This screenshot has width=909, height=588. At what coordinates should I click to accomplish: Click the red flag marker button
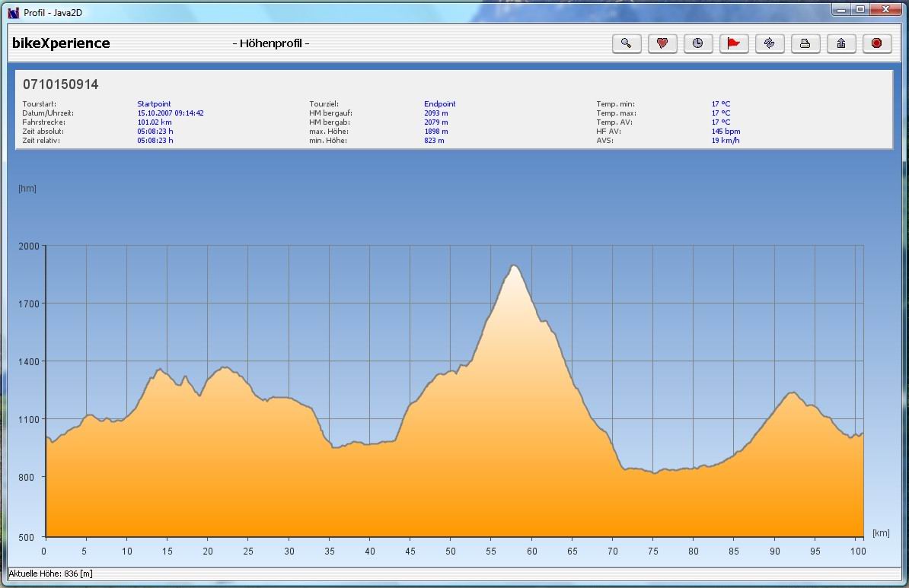[x=733, y=43]
